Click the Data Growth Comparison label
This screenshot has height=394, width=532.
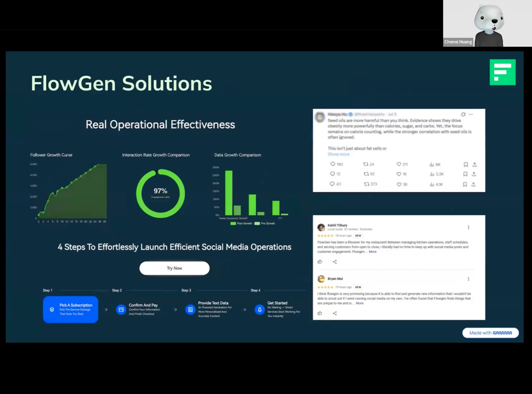coord(238,155)
